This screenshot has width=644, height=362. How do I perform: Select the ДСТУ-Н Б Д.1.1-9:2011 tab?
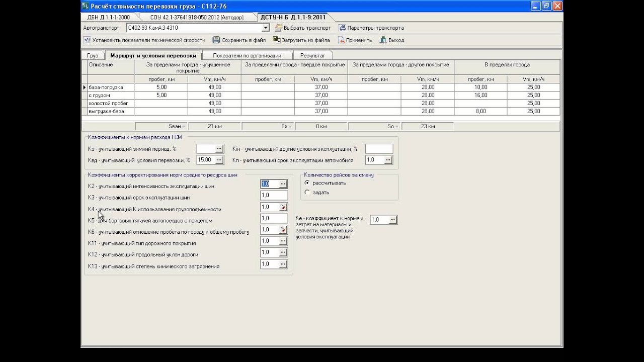(x=293, y=17)
